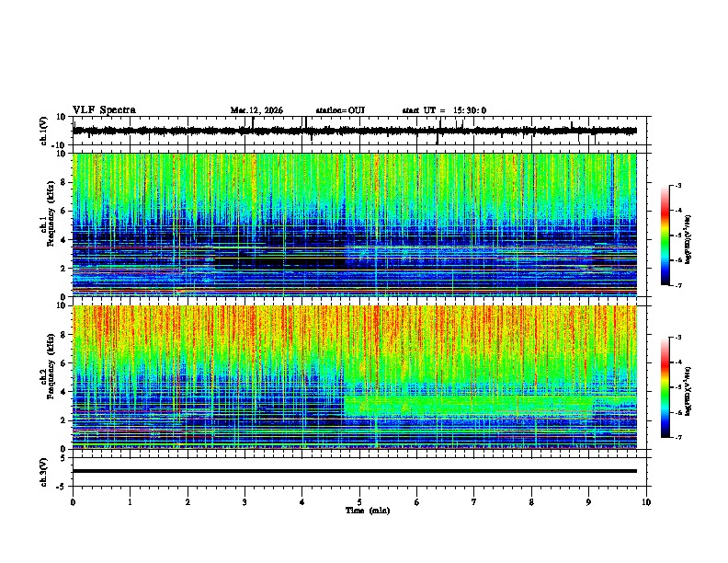Click the "-5" tick on the ch.3(V) axis
This screenshot has width=728, height=563.
click(x=62, y=487)
